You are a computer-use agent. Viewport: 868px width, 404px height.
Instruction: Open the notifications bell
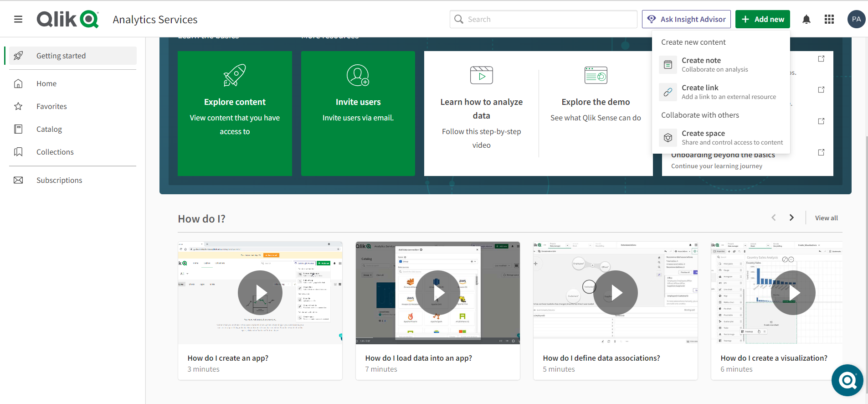click(x=806, y=19)
